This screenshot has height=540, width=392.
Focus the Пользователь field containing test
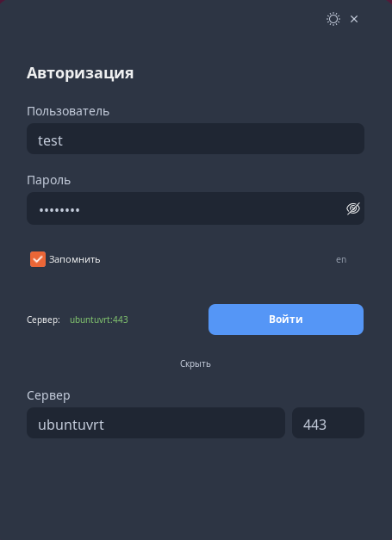pyautogui.click(x=196, y=139)
